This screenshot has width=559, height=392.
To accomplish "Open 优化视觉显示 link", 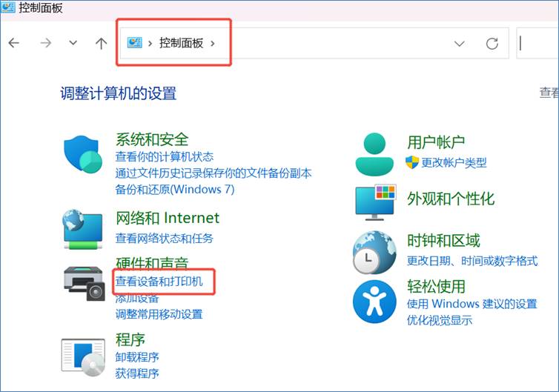I will tap(440, 320).
